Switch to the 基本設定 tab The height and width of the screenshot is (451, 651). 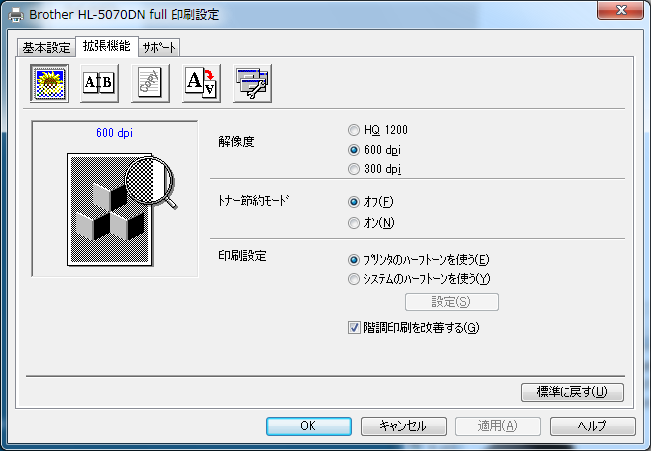click(46, 47)
